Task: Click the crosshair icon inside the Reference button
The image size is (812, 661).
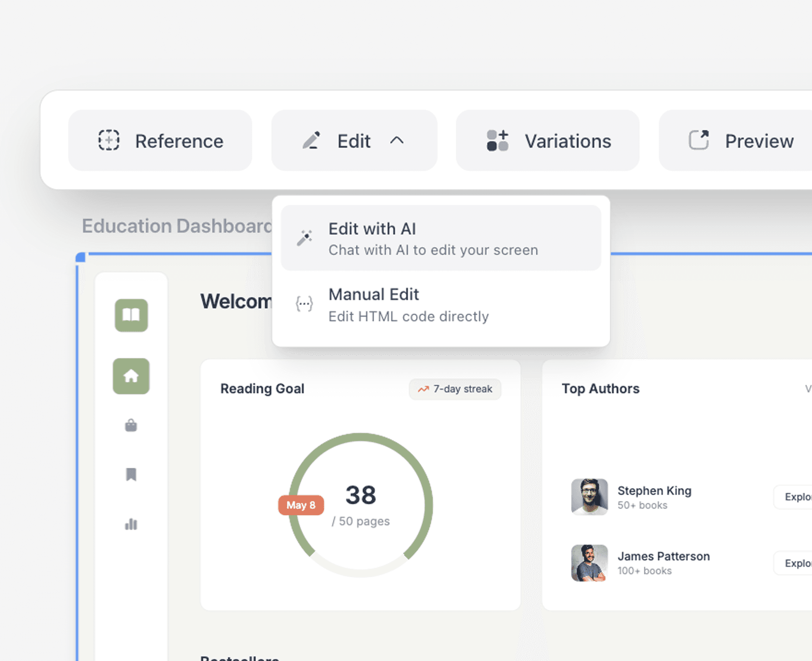Action: point(108,140)
